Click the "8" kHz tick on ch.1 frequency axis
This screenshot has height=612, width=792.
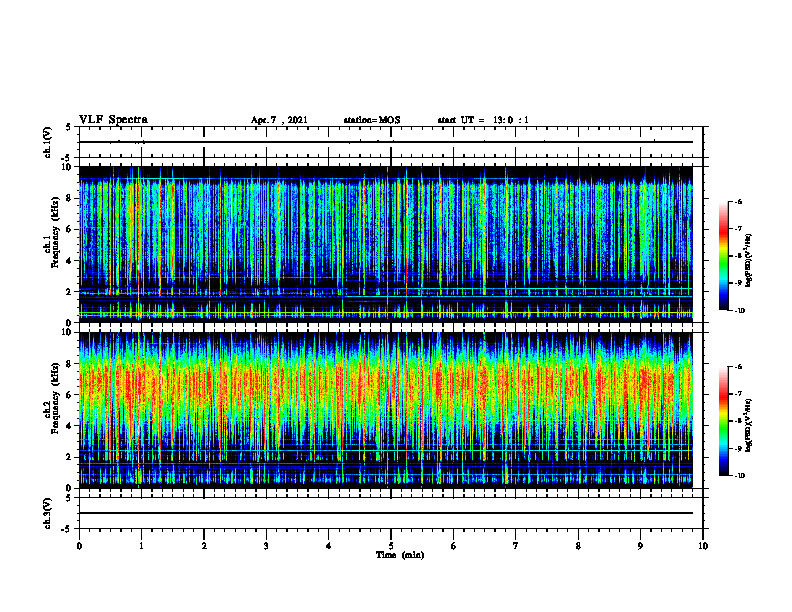tap(71, 198)
